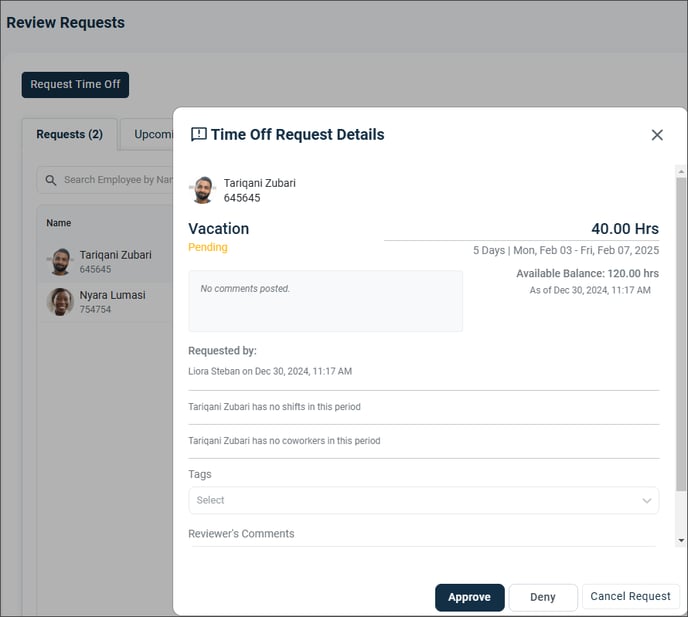
Task: Select Nyara Lumasi's profile photo
Action: [60, 302]
